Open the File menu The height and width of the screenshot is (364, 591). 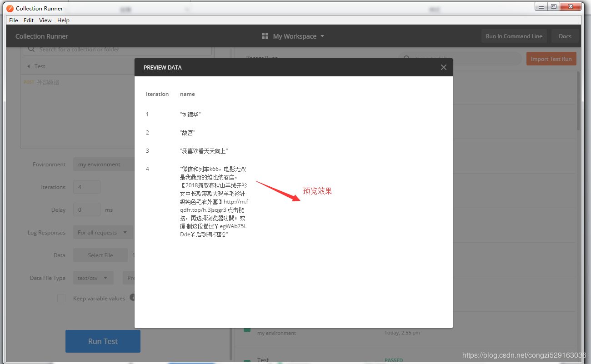[x=14, y=20]
